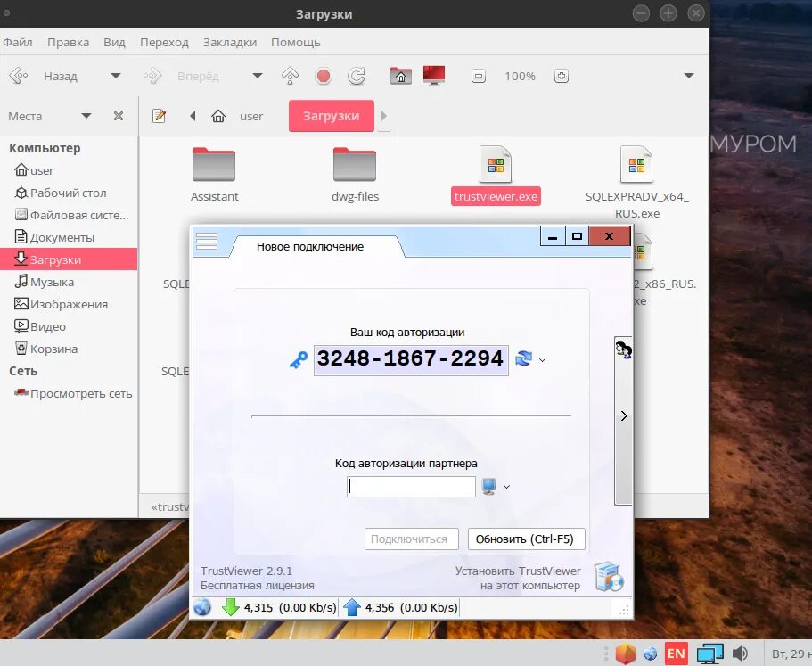Close the Места sidebar panel
812x666 pixels.
[x=119, y=116]
